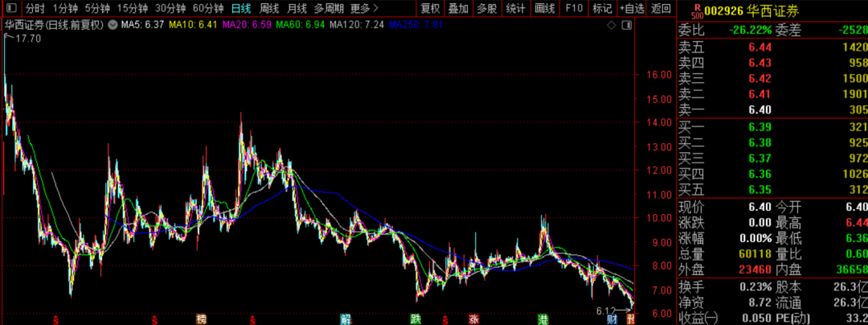Click the 买四 price 6.36

[x=760, y=175]
